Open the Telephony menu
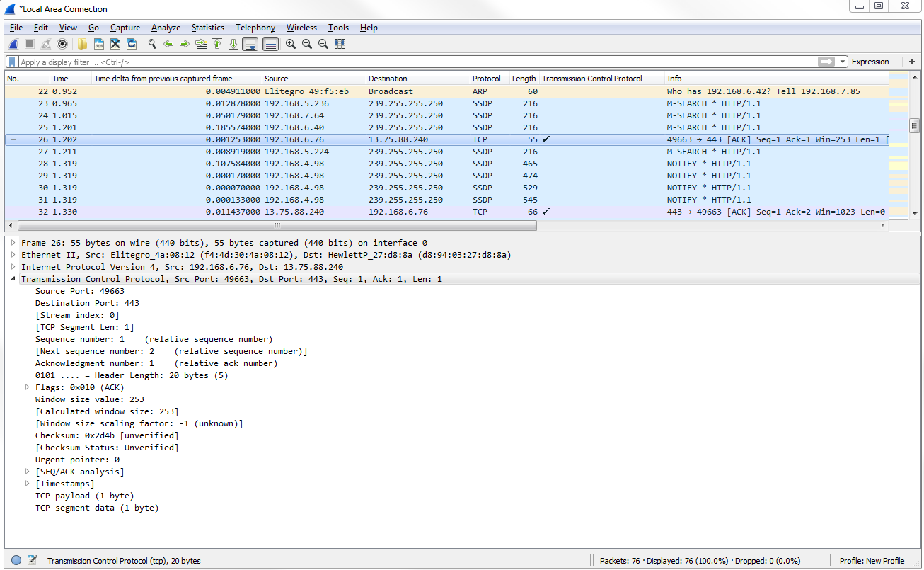Viewport: 924px width, 570px height. click(255, 28)
